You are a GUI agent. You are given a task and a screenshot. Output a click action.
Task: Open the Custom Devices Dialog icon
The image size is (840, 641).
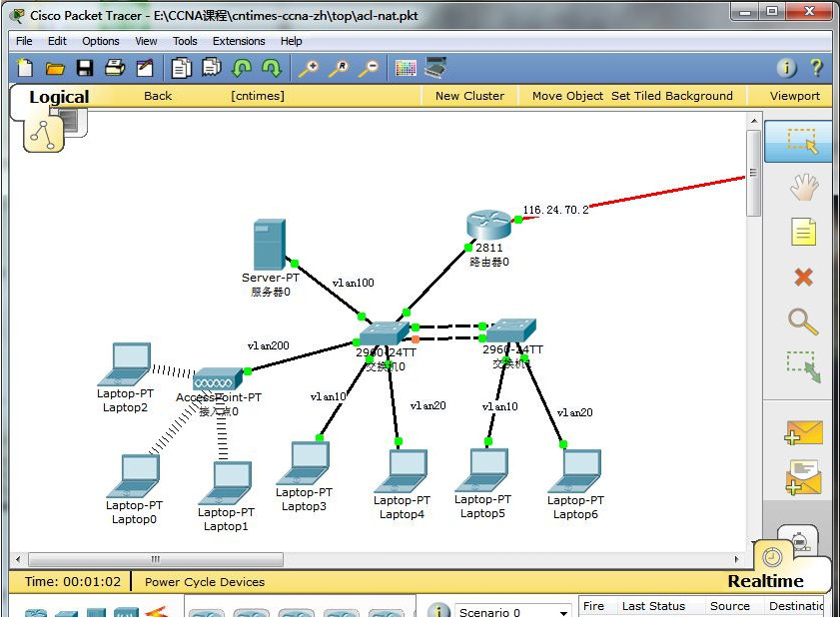click(x=435, y=68)
